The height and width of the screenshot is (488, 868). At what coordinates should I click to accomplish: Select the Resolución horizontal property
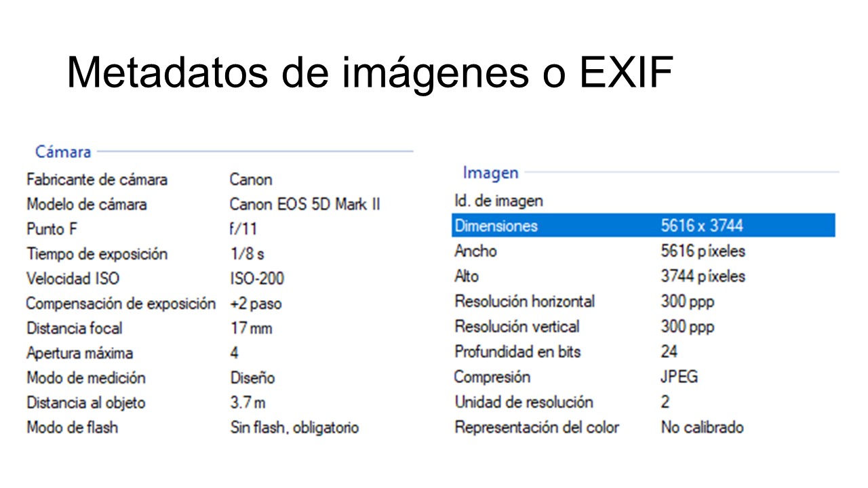524,301
